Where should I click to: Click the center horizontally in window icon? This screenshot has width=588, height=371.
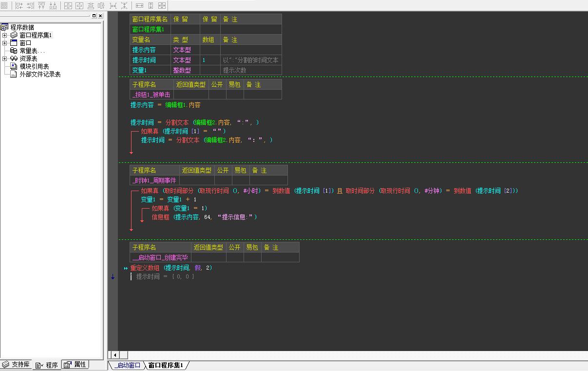coord(68,6)
